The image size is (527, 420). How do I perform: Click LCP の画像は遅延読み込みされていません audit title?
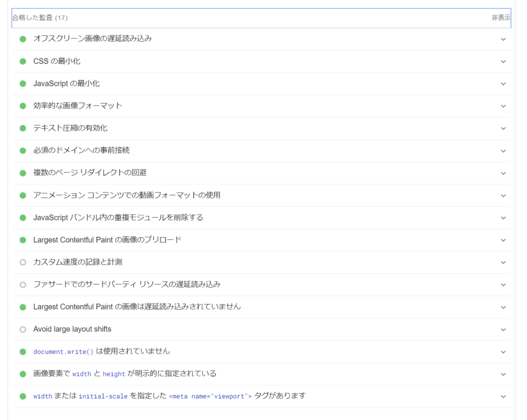coord(137,307)
